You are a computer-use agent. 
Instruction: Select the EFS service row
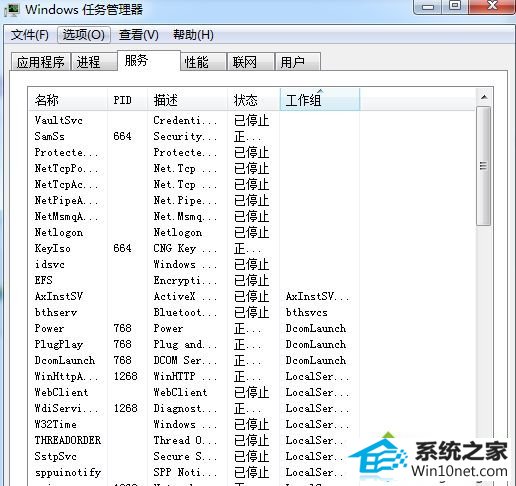tap(252, 280)
